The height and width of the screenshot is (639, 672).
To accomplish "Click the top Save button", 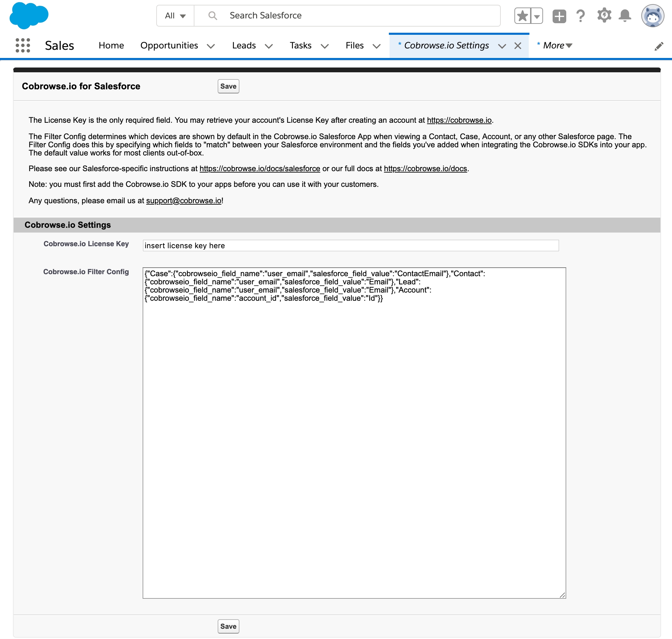I will pyautogui.click(x=229, y=86).
